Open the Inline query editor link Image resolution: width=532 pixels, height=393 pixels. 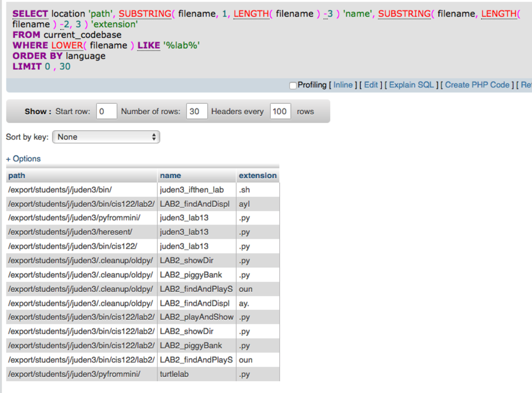tap(343, 85)
